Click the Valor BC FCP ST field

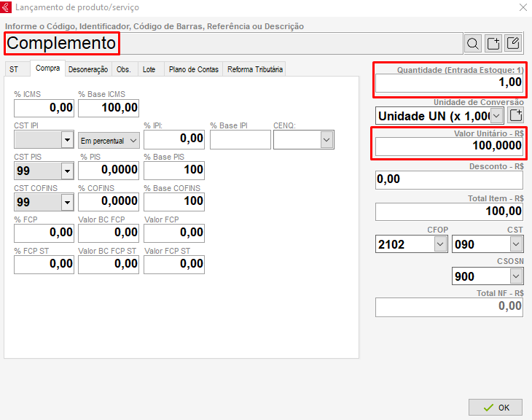(x=109, y=264)
